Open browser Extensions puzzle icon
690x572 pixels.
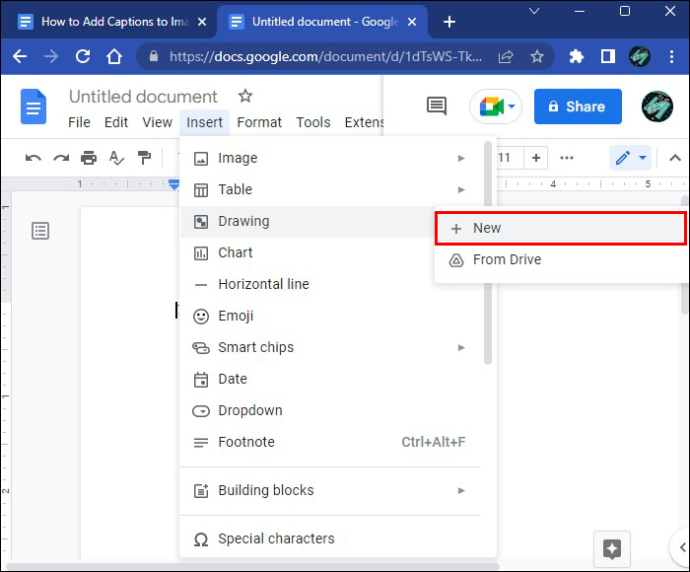[x=576, y=56]
